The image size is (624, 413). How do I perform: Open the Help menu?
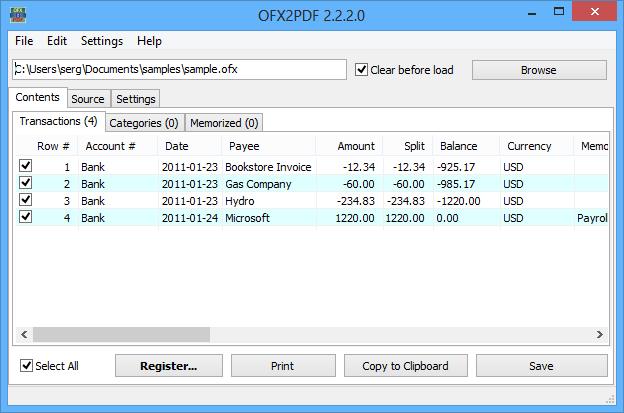149,41
